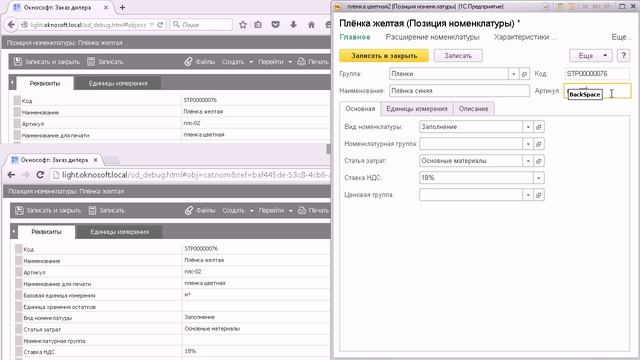Screen dimensions: 640x360
Task: Open URL history dropdown in Firefox address bar
Action: point(152,25)
